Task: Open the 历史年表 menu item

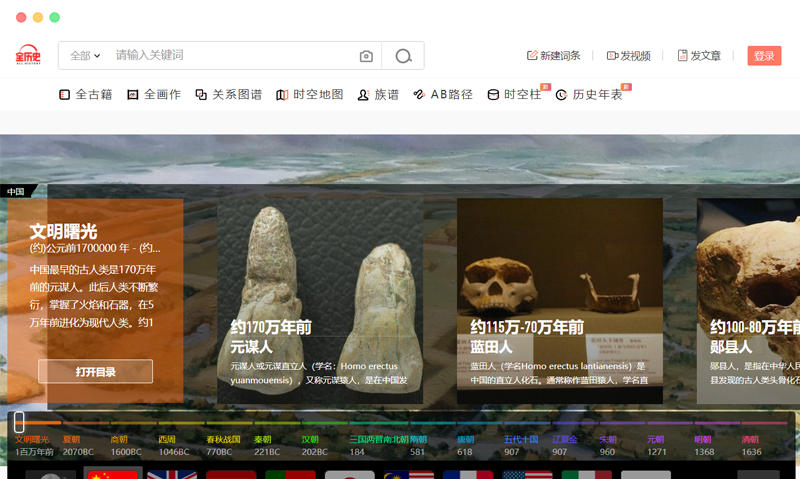Action: click(589, 94)
